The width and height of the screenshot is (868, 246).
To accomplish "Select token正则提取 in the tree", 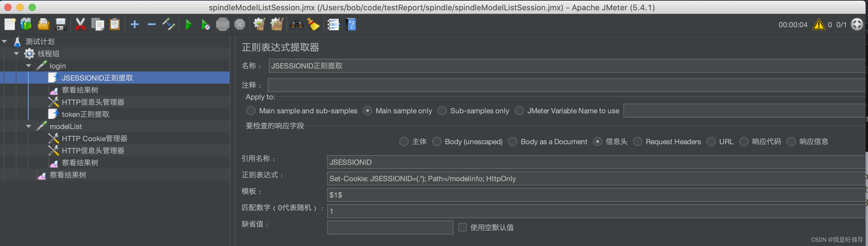I will pyautogui.click(x=85, y=115).
